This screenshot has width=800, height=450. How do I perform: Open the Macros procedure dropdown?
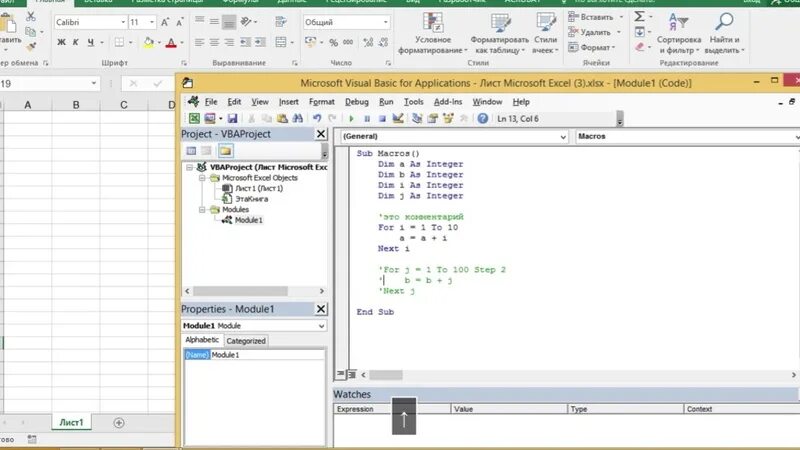tap(796, 137)
